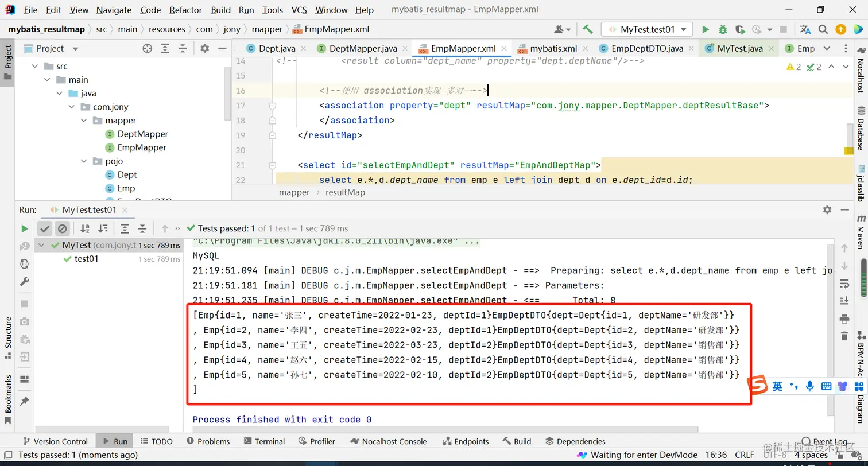Screen dimensions: 868x466
Task: Toggle soft-wrap in the console
Action: [844, 284]
